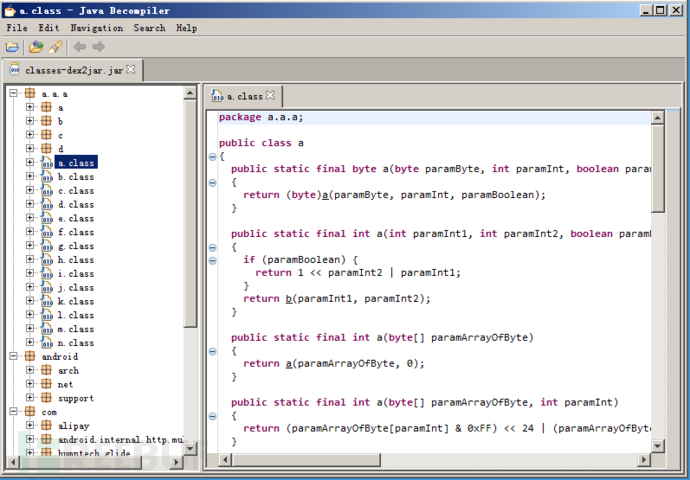Expand the alipay package node
Image resolution: width=690 pixels, height=480 pixels.
[x=30, y=425]
